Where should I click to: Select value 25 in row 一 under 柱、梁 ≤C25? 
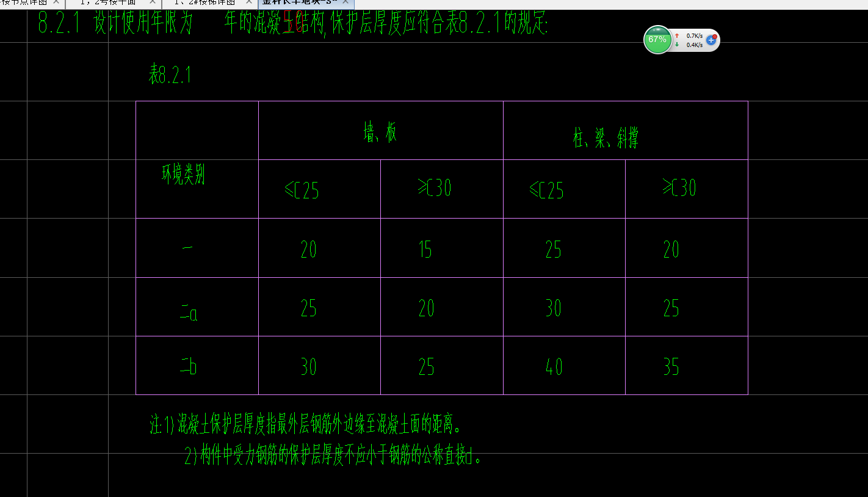tap(554, 250)
